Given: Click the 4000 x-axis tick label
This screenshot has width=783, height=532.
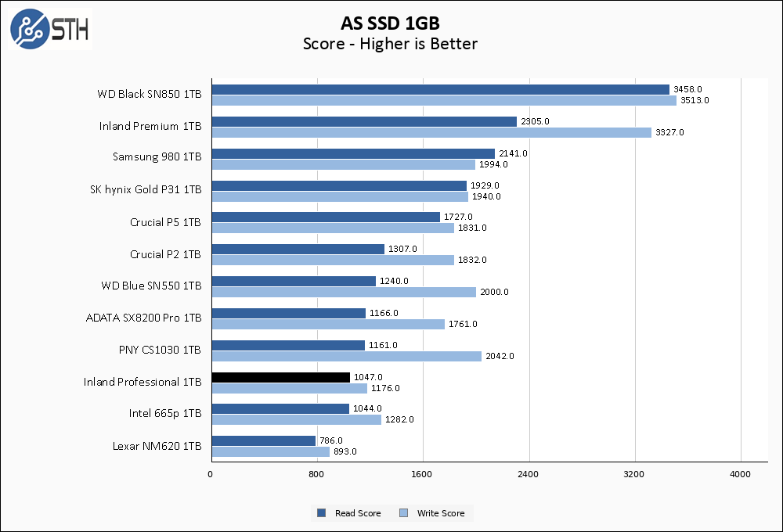Looking at the screenshot, I should click(740, 474).
